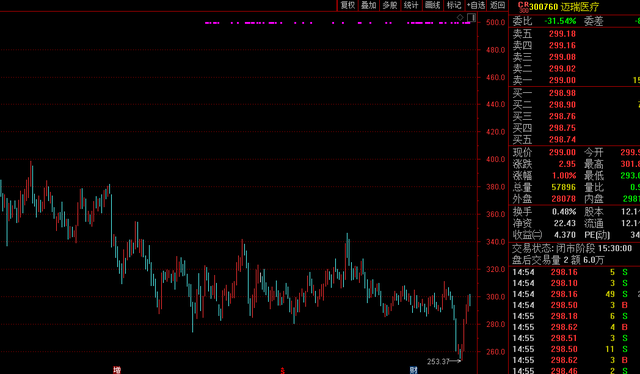The width and height of the screenshot is (640, 374).
Task: Click the CR 300 badge beside the stock code
Action: click(523, 7)
